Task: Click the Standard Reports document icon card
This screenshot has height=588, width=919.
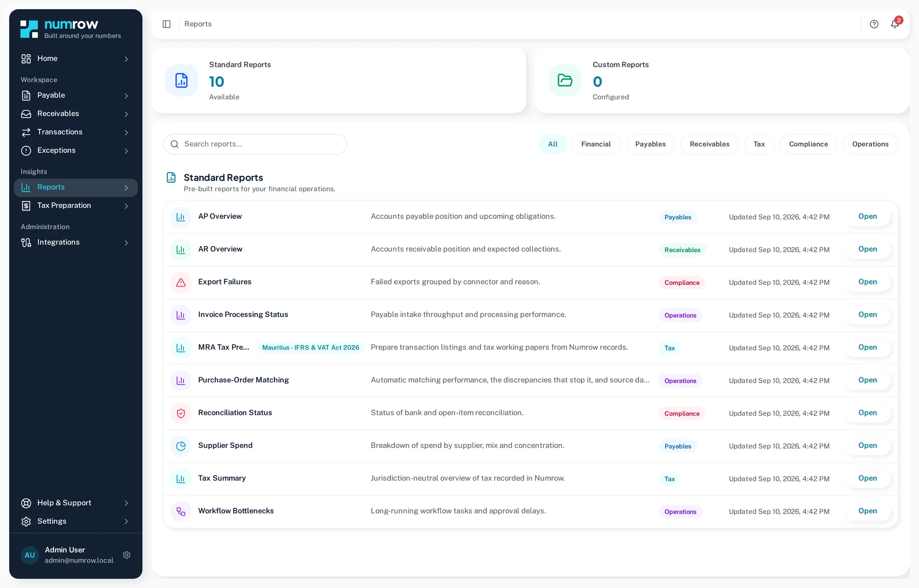Action: tap(181, 81)
